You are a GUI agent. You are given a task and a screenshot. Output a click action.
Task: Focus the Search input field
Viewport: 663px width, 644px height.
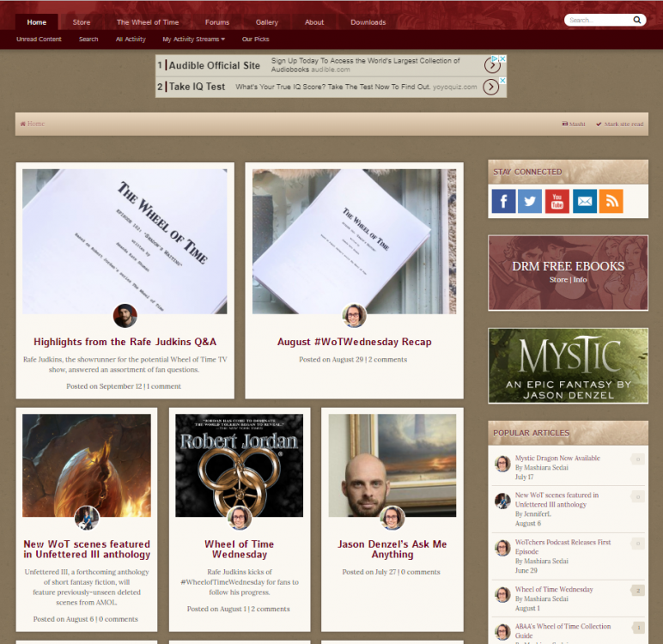point(599,20)
